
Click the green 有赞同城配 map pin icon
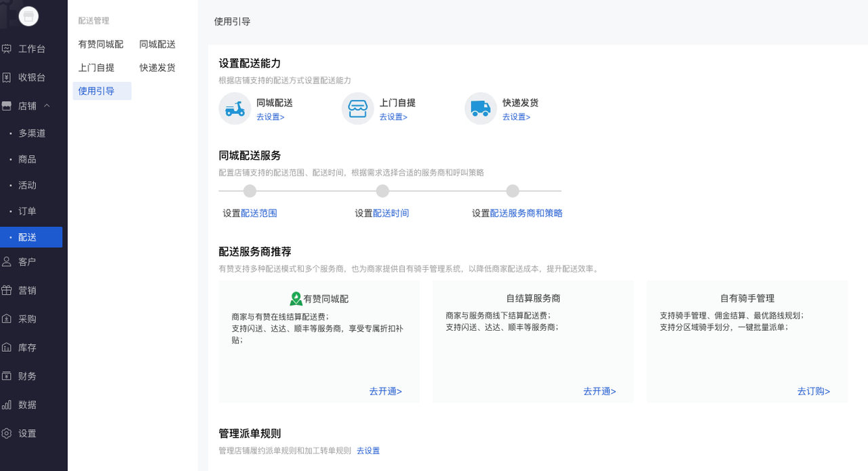[x=296, y=298]
